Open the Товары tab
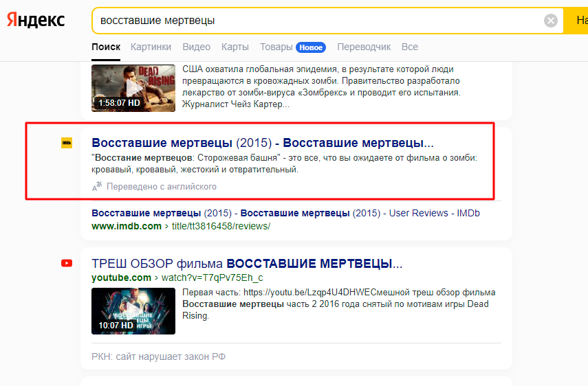The image size is (588, 386). point(276,47)
